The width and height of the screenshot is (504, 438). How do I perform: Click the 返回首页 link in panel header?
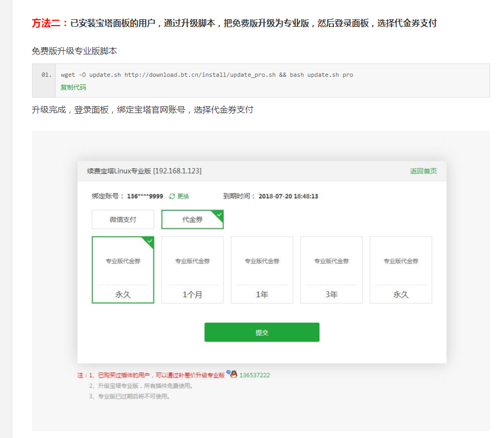pos(423,171)
